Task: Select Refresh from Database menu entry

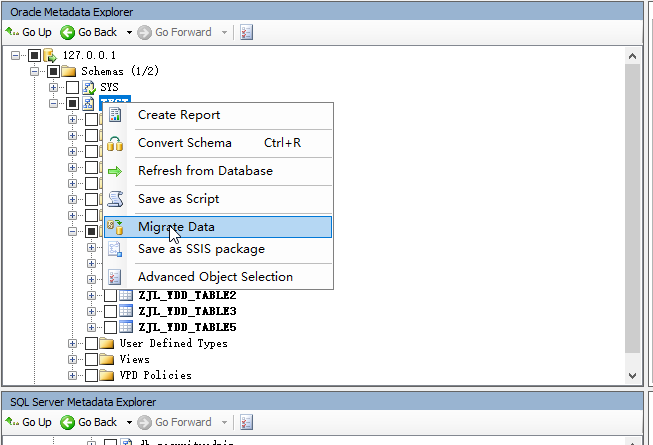Action: pyautogui.click(x=218, y=171)
